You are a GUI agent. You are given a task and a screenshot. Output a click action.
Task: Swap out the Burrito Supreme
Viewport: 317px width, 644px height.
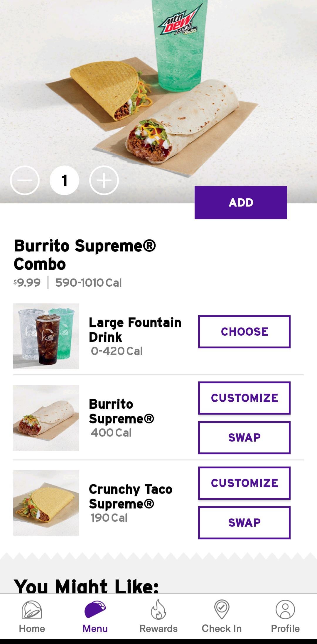click(x=244, y=437)
